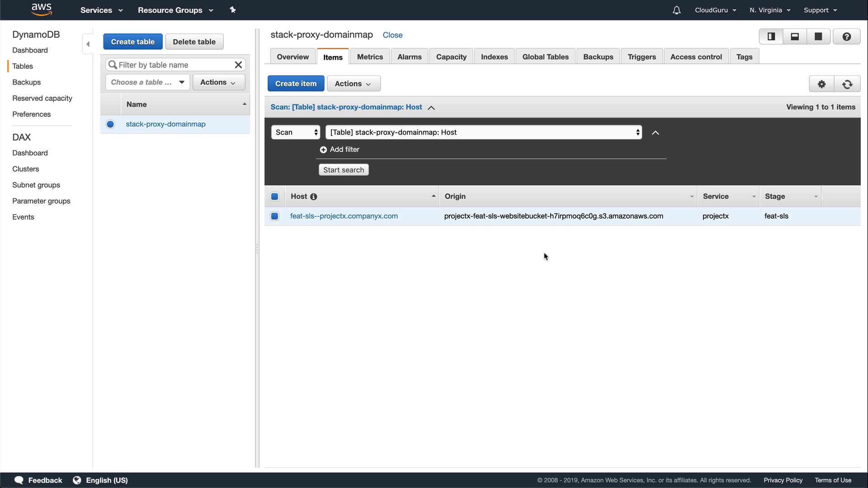
Task: Click the Create item button
Action: [296, 84]
